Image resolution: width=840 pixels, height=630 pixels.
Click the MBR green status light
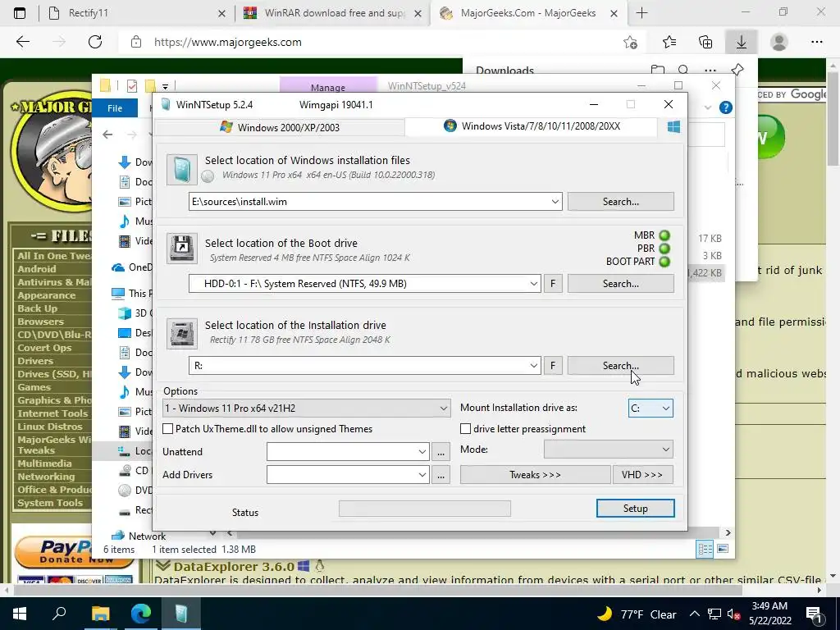(664, 235)
